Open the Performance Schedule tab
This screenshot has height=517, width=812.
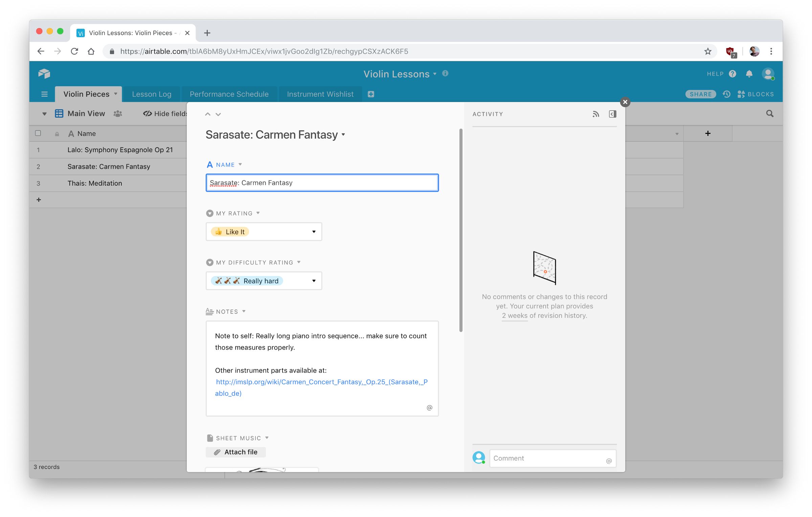click(229, 94)
